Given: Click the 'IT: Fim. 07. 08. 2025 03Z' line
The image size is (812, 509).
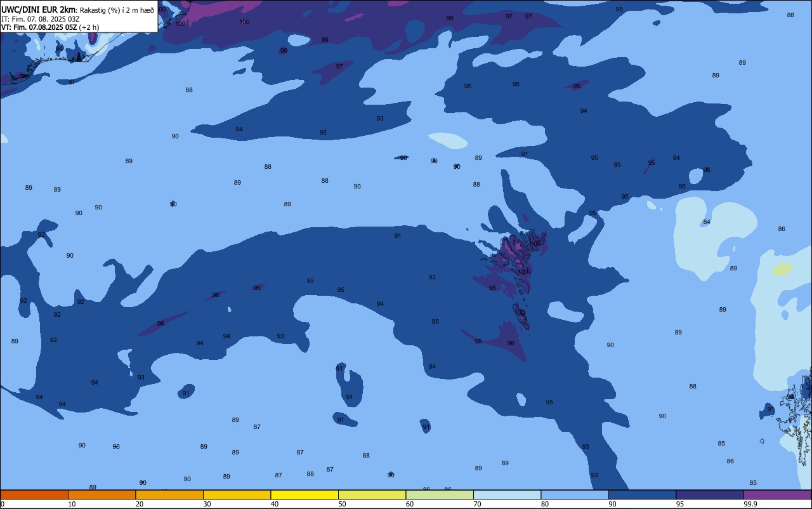Looking at the screenshot, I should [x=41, y=19].
